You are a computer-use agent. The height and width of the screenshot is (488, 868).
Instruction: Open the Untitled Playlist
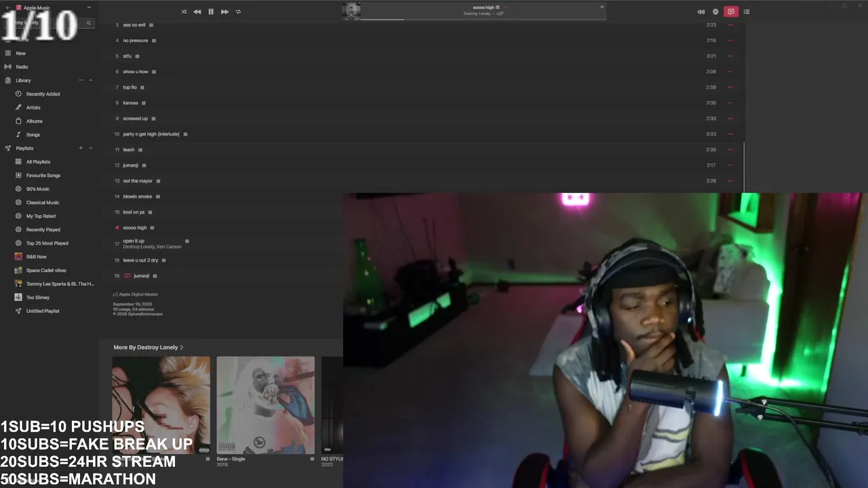(x=43, y=311)
